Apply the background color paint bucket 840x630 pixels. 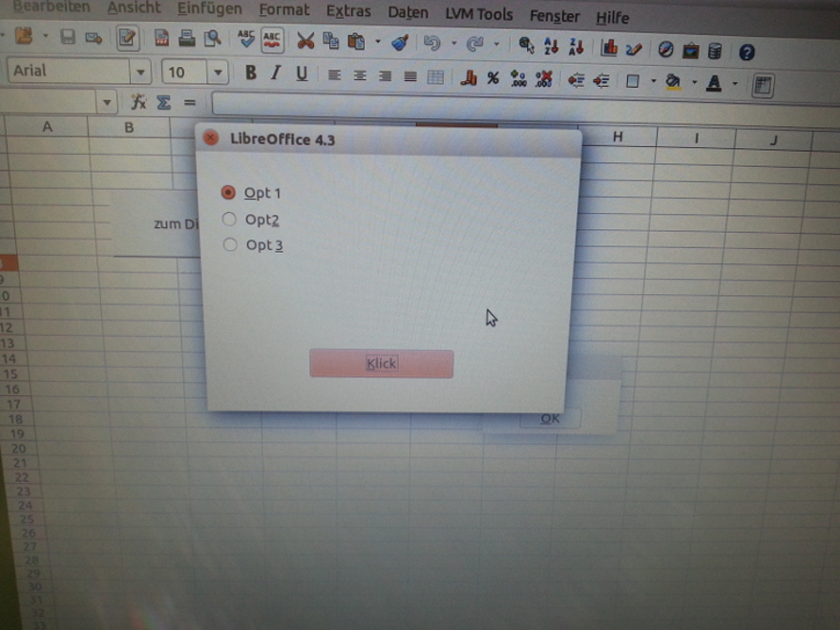tap(673, 82)
